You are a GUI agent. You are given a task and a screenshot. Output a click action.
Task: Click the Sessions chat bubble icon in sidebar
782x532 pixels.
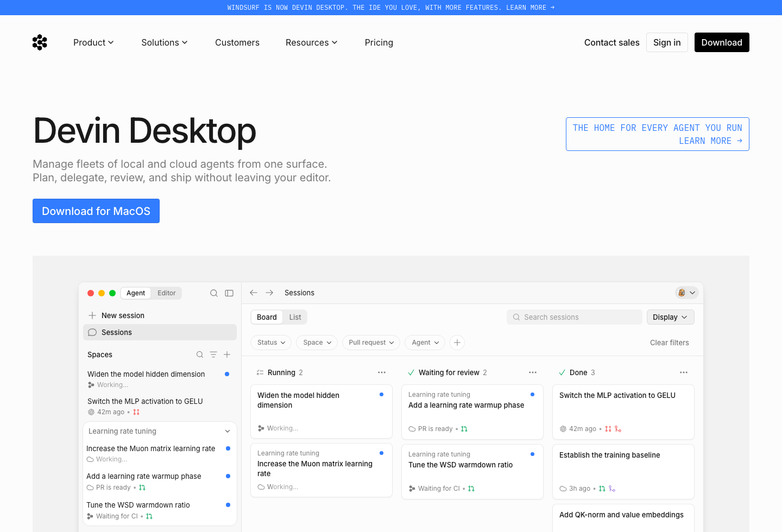(92, 332)
